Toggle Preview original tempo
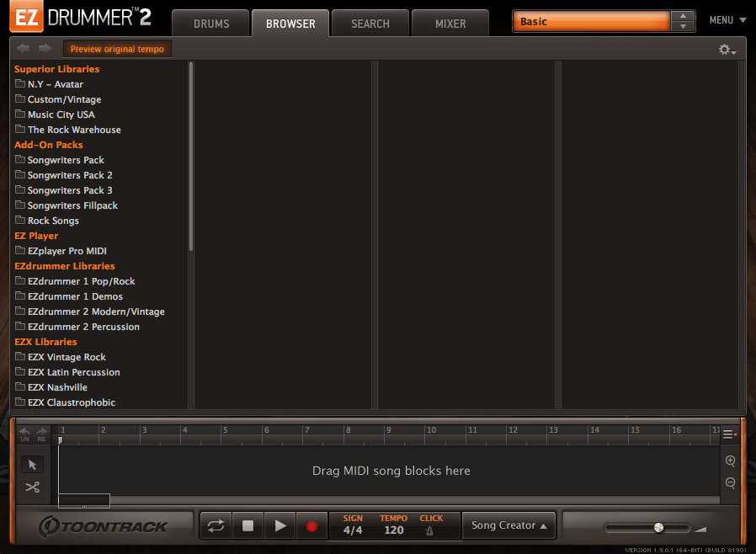Viewport: 756px width, 554px height. click(x=116, y=49)
